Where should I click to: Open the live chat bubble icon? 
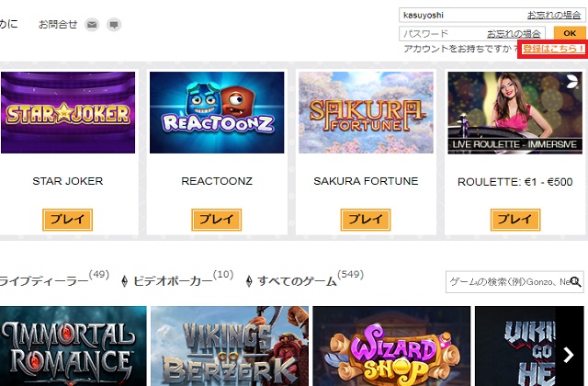point(114,25)
